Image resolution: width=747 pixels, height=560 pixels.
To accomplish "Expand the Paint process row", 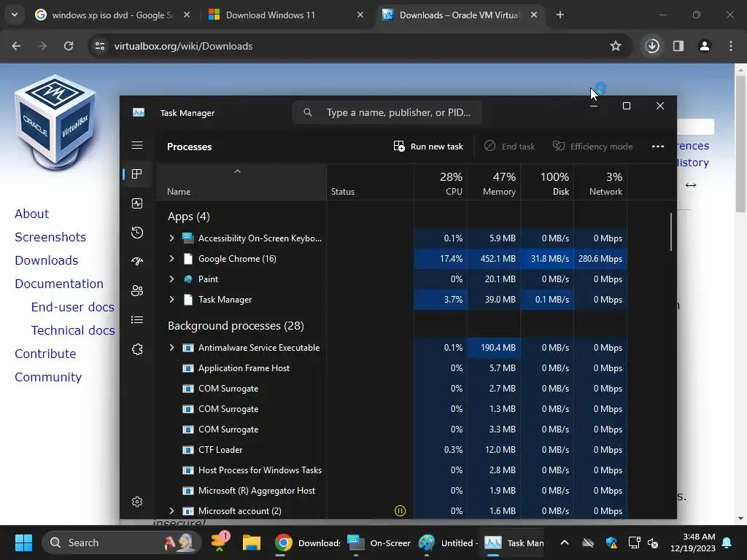I will (x=171, y=279).
